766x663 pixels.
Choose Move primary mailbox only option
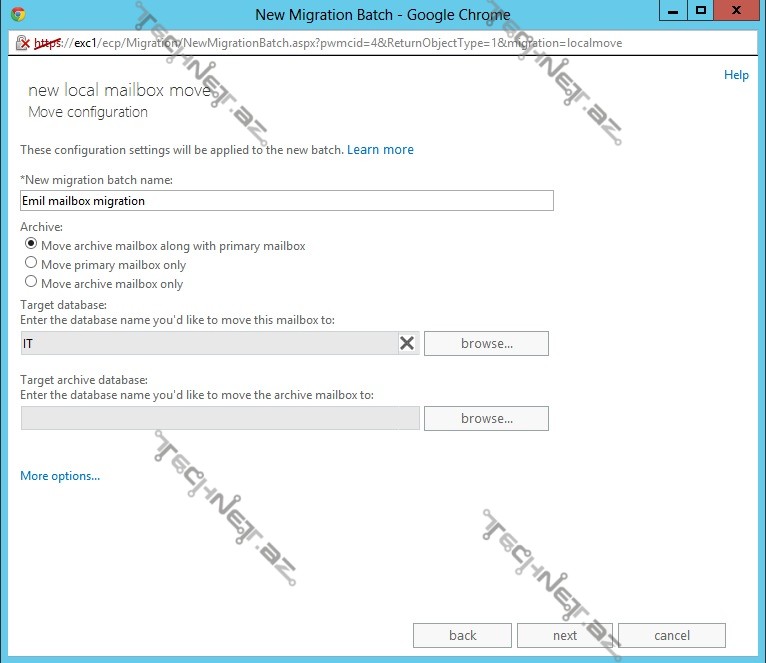31,263
